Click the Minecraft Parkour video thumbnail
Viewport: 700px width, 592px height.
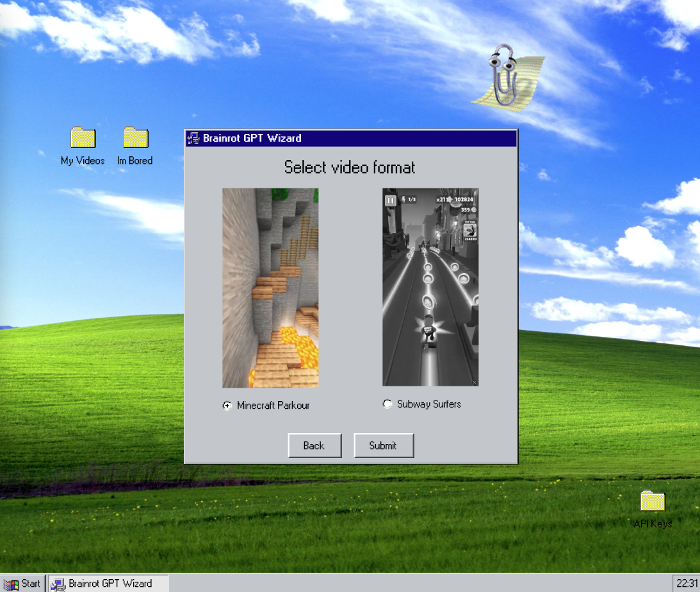[270, 288]
